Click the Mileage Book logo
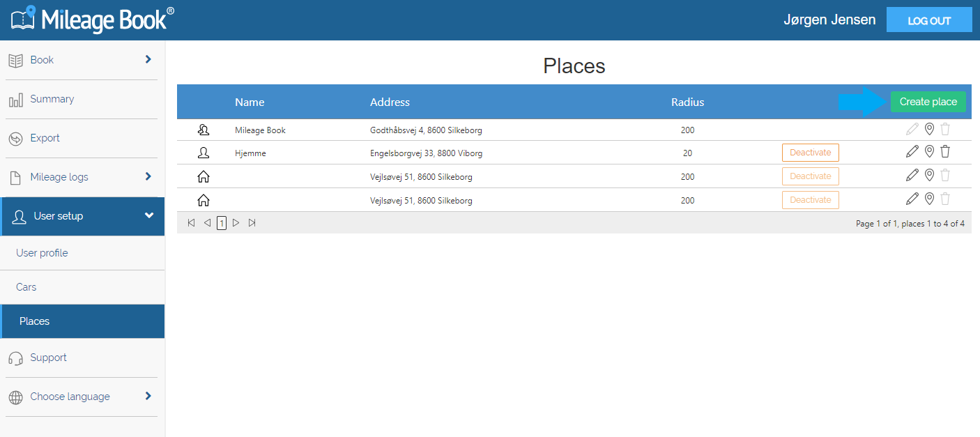 tap(93, 19)
